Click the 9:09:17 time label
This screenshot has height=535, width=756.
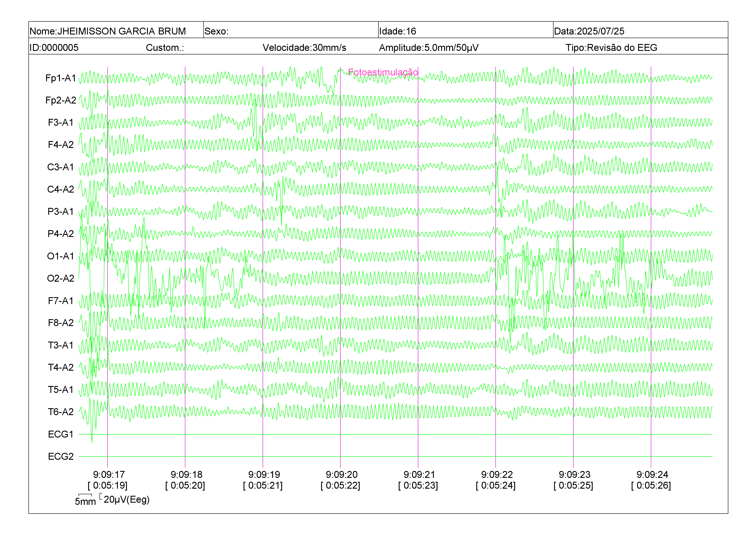coord(109,475)
